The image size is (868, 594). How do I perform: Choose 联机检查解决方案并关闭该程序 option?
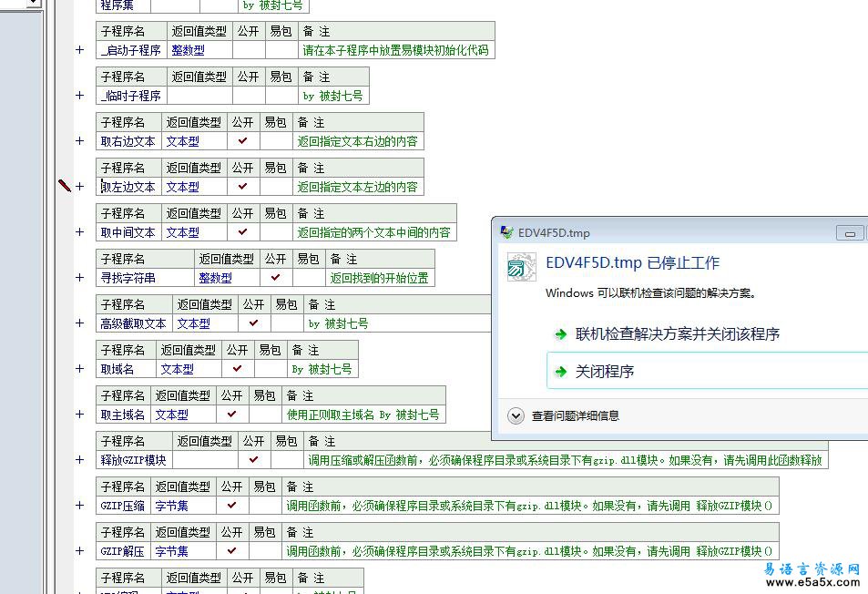(678, 334)
